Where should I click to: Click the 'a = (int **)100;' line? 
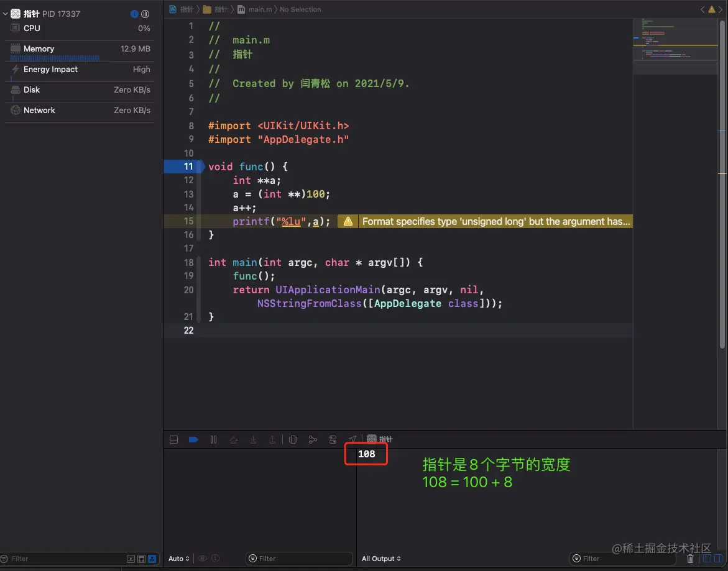click(x=282, y=194)
